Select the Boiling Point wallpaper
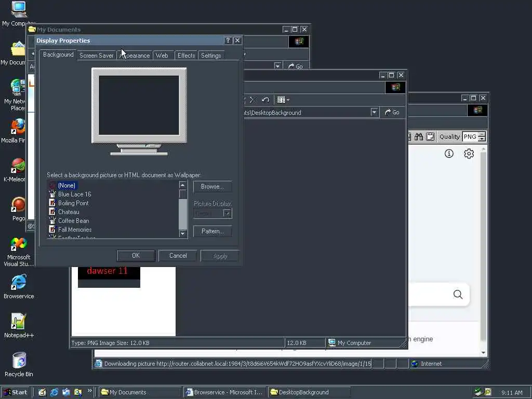This screenshot has width=532, height=399. pos(73,203)
